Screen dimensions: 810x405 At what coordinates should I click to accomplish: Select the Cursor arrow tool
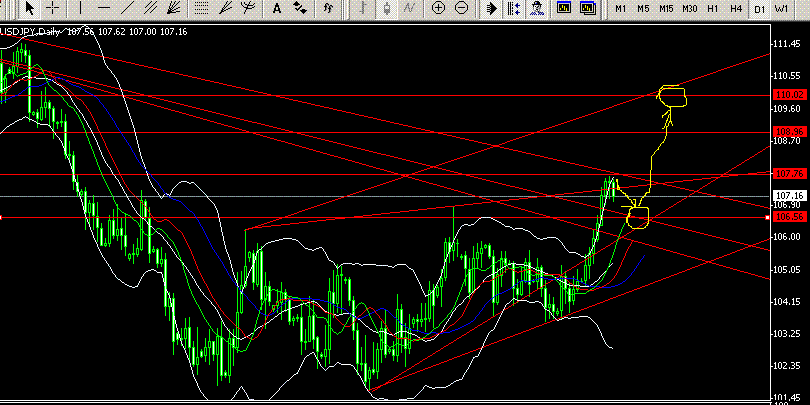click(x=29, y=8)
